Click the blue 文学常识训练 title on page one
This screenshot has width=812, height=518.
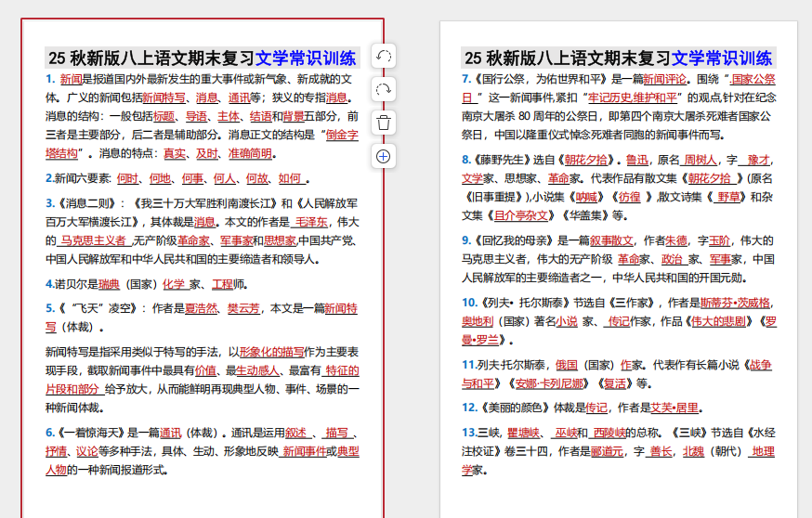click(306, 58)
